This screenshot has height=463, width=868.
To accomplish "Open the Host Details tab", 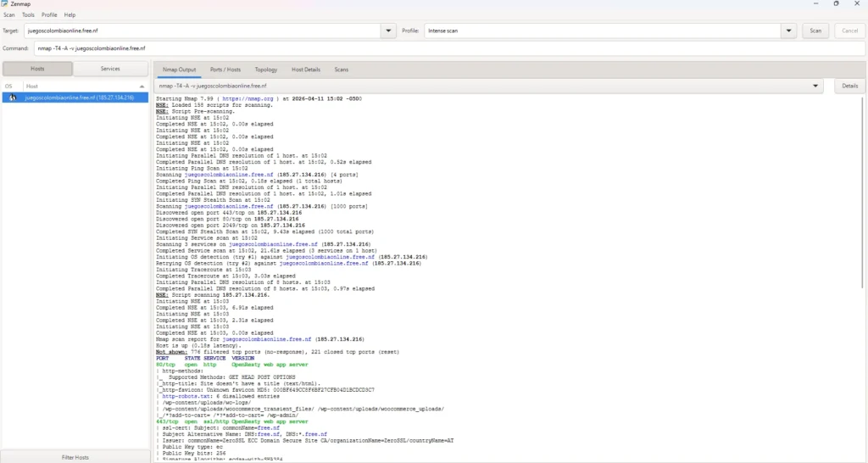I will 305,70.
